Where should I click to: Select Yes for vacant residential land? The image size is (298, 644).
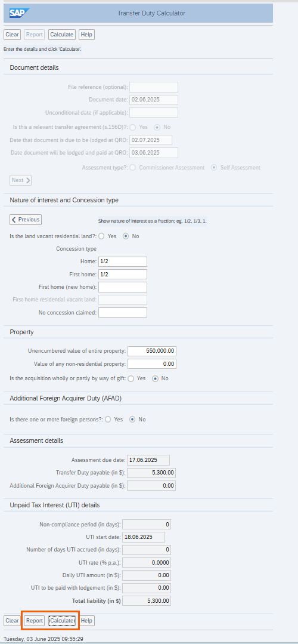(101, 236)
